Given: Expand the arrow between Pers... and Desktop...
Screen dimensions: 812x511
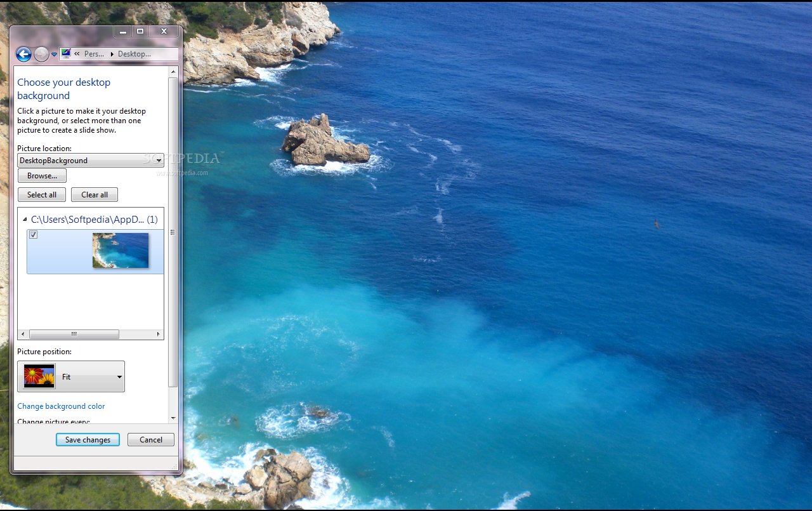Looking at the screenshot, I should click(x=112, y=54).
